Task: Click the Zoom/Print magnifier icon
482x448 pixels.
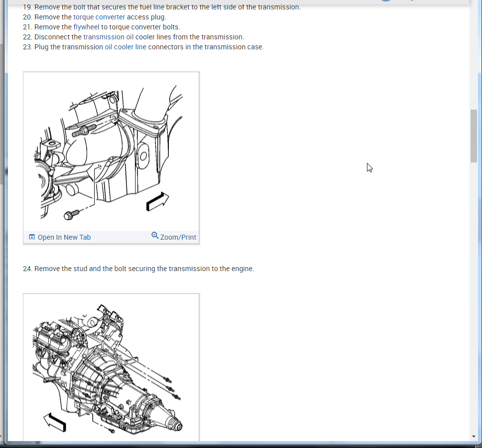Action: point(155,236)
